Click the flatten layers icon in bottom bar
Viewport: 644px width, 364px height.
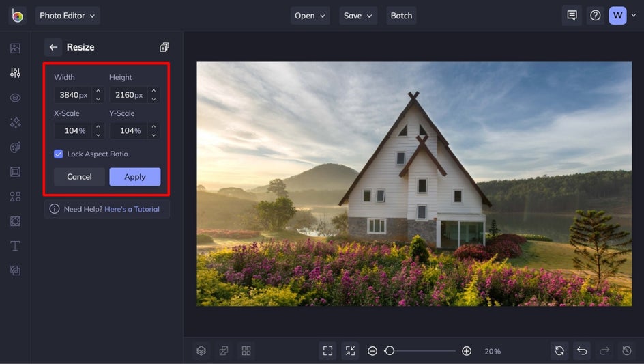[x=224, y=350]
